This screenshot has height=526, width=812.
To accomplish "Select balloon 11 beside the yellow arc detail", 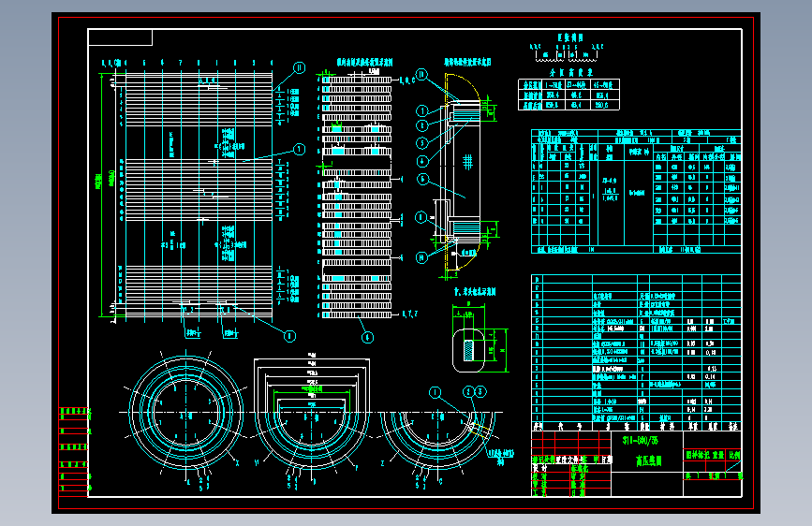I will coord(422,75).
